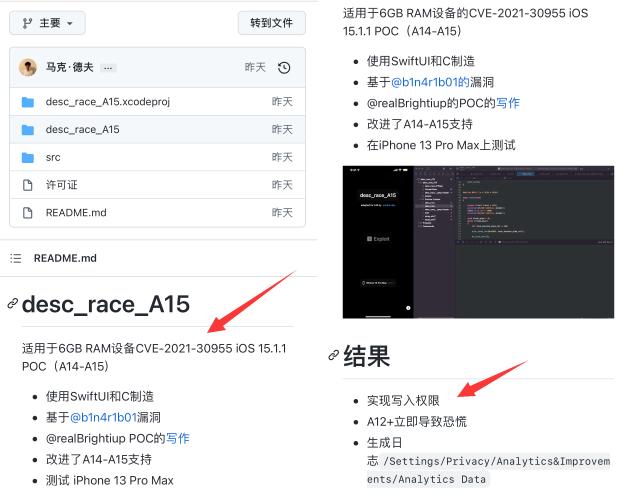
Task: Click 改进了A14-A15支持 in right panel
Action: click(x=420, y=124)
